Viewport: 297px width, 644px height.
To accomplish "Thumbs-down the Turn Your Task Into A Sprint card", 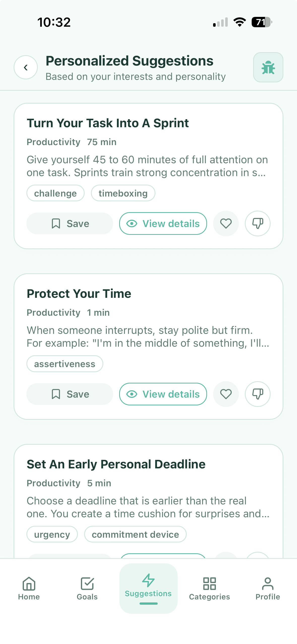I will 257,223.
